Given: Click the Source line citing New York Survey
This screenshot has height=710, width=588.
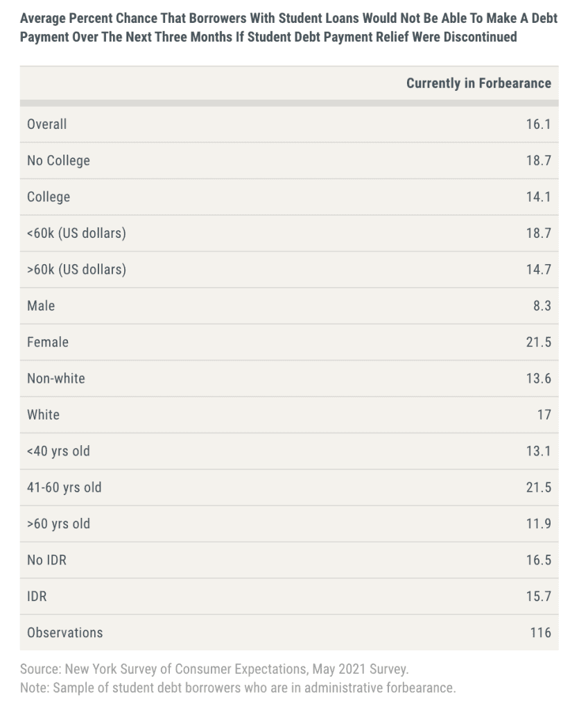Looking at the screenshot, I should pyautogui.click(x=214, y=670).
